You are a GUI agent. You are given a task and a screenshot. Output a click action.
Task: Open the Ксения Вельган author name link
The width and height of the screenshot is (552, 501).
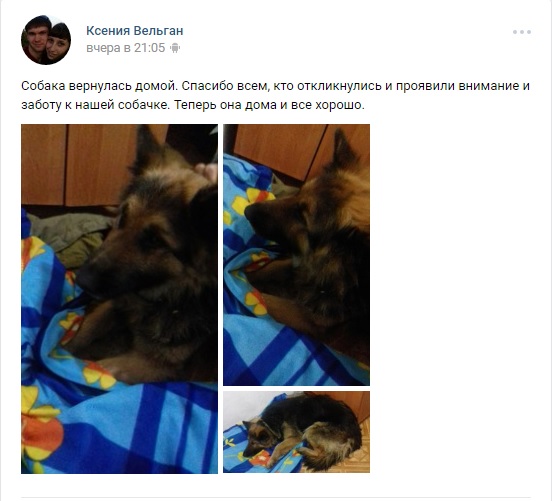tap(135, 31)
